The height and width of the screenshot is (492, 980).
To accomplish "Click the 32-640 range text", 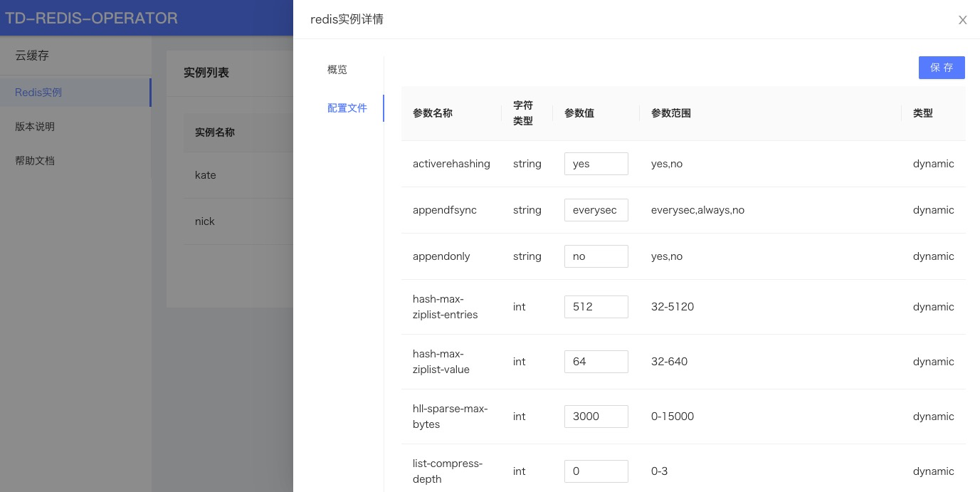I will tap(669, 362).
